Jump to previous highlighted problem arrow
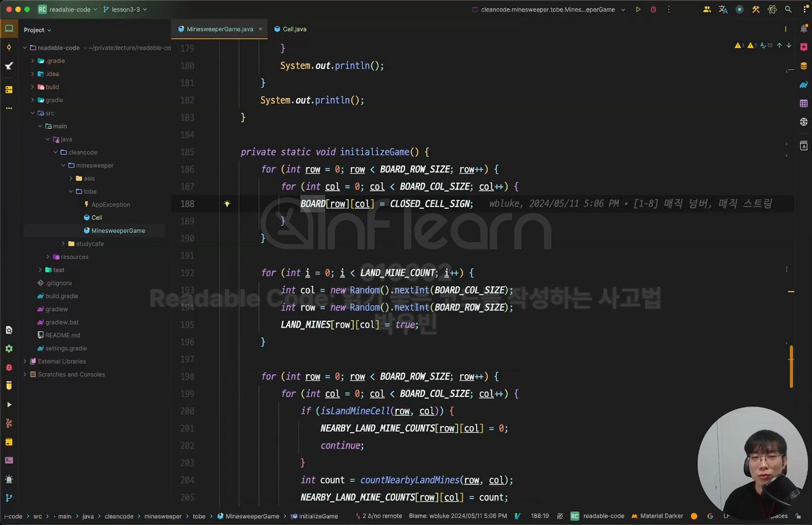The image size is (812, 525). pos(779,45)
